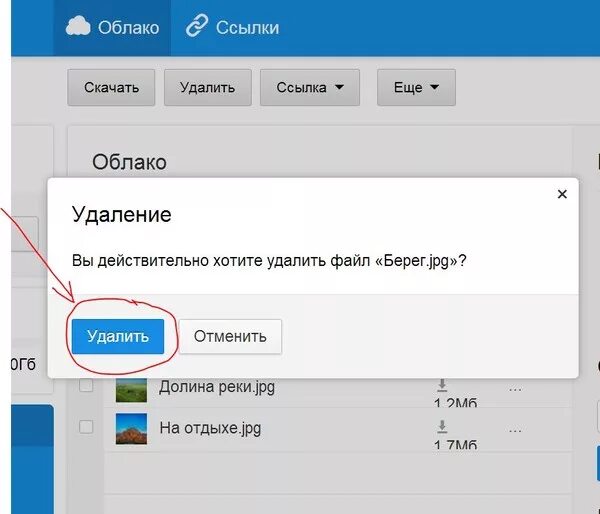Click the chain link icon beside Ссылки
This screenshot has height=514, width=600.
click(197, 26)
